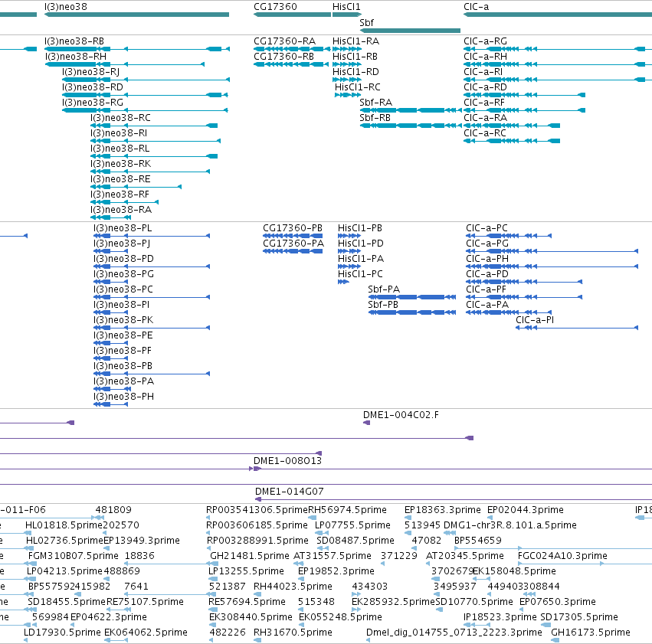Click protein Sbf-PA
The image size is (652, 644).
tap(384, 289)
